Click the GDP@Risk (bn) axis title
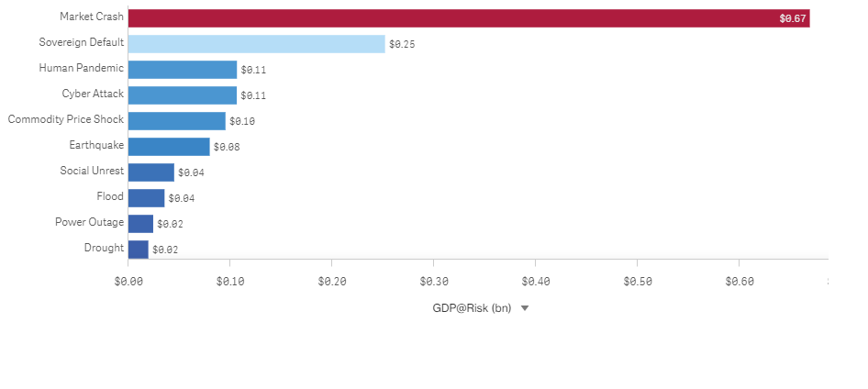This screenshot has width=868, height=389. [x=472, y=308]
